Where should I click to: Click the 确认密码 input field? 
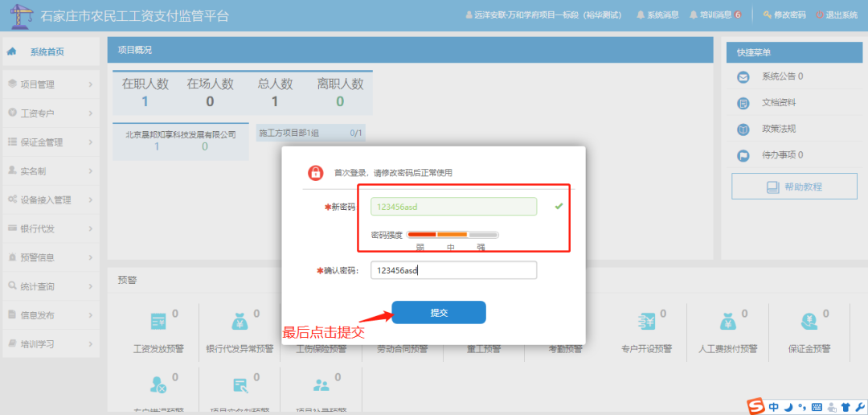click(454, 270)
